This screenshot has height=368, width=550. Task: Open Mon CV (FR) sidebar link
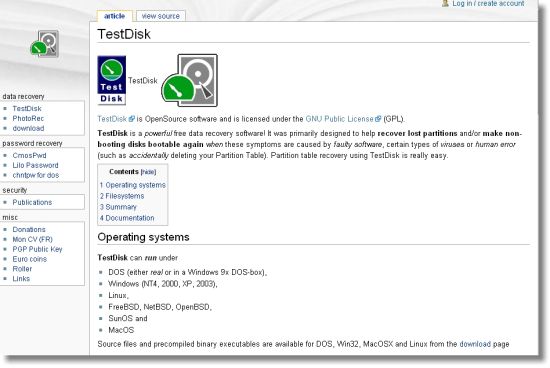point(33,239)
